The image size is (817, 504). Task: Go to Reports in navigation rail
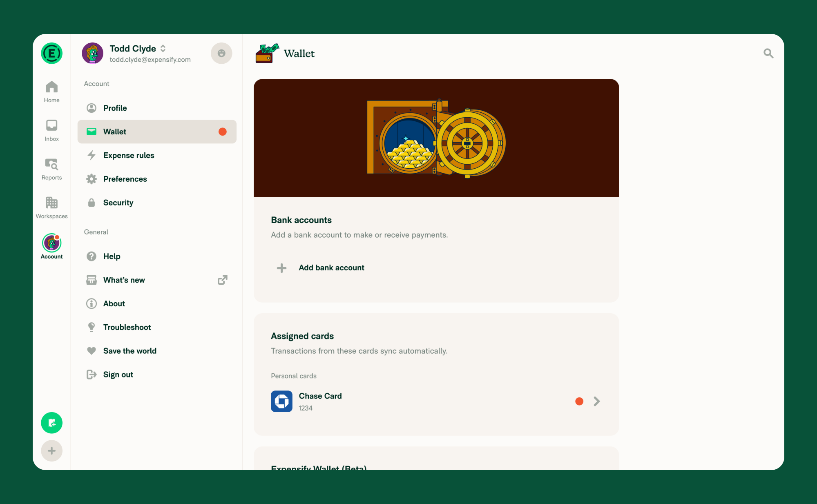[x=51, y=169]
